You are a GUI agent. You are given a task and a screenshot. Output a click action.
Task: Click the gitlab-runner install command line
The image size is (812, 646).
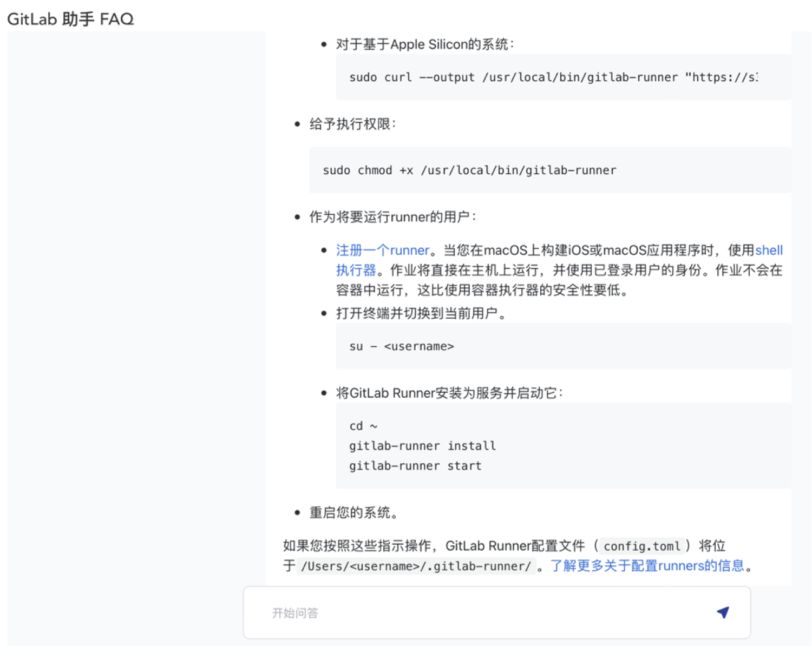coord(422,446)
